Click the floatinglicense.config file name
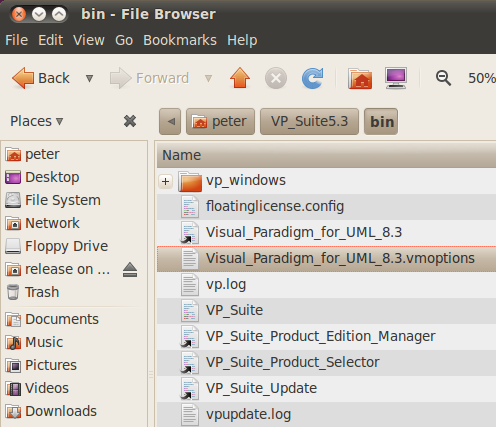 (x=275, y=206)
